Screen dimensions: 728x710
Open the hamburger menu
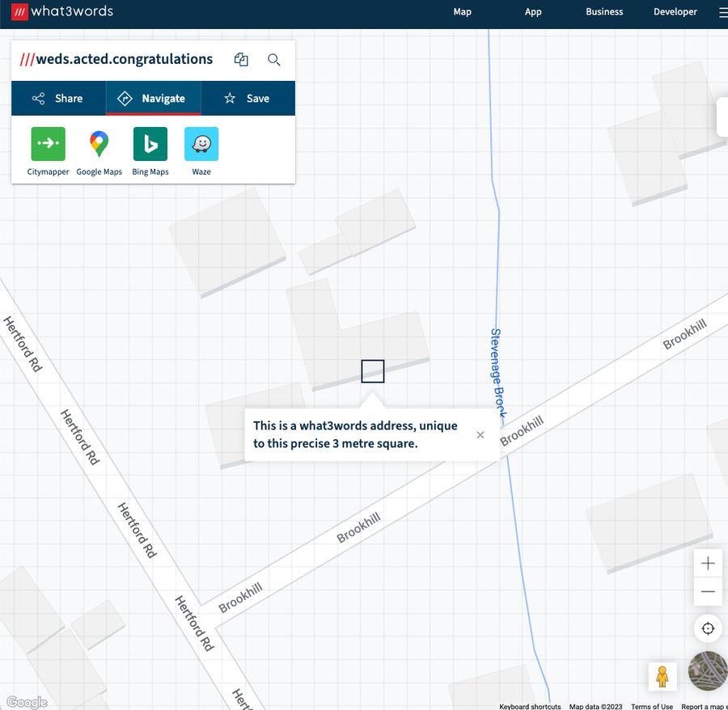pyautogui.click(x=722, y=12)
